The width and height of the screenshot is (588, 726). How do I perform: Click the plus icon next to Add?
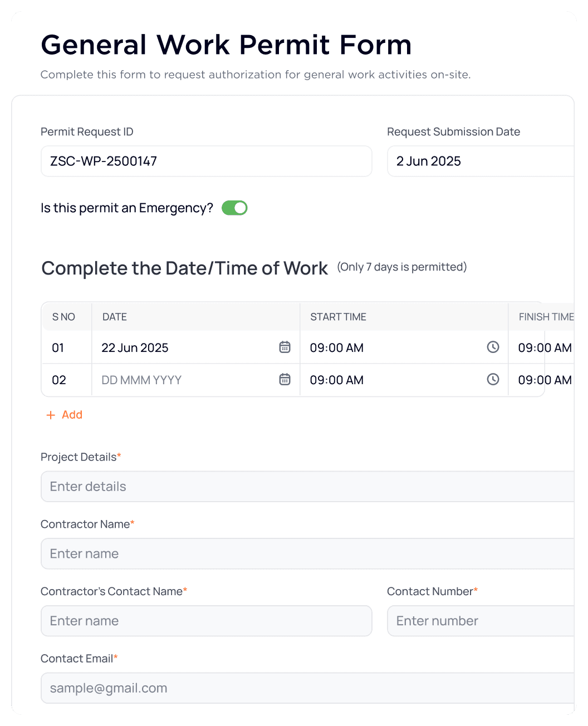coord(51,414)
